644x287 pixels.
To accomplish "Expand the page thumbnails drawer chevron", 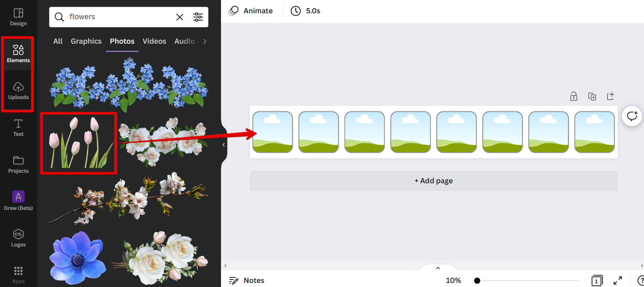I will pos(438,268).
